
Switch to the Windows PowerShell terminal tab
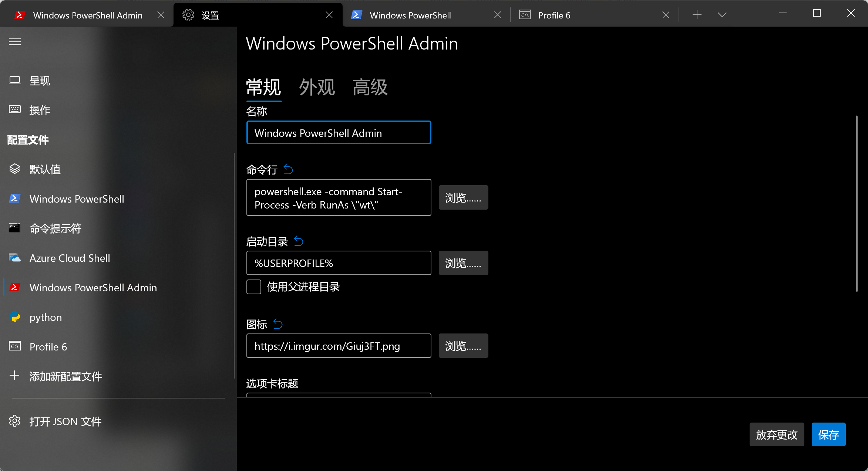[410, 15]
